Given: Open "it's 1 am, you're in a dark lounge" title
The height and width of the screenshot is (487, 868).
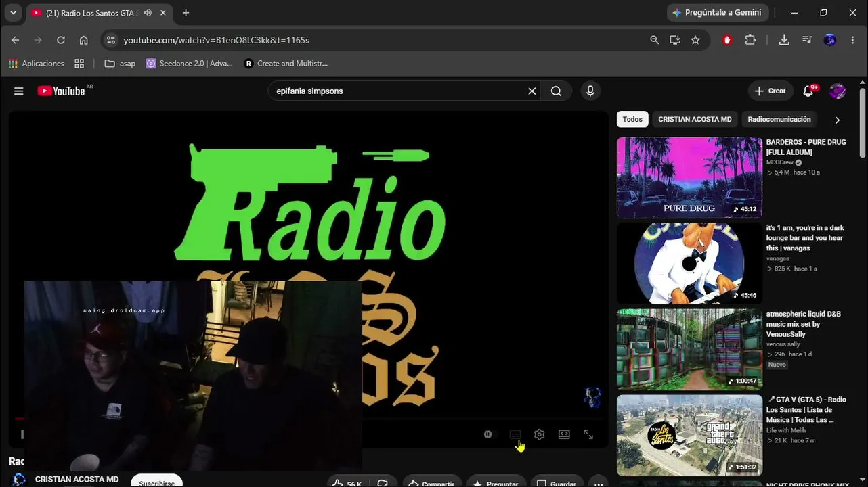Looking at the screenshot, I should pos(805,238).
